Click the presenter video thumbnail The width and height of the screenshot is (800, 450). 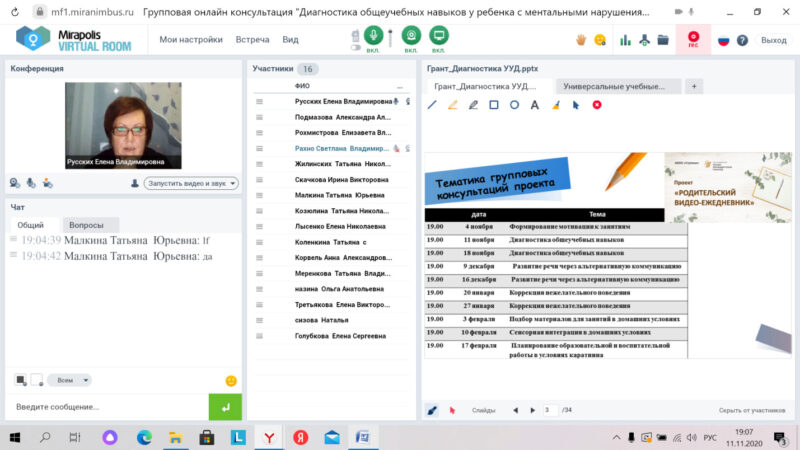(123, 126)
